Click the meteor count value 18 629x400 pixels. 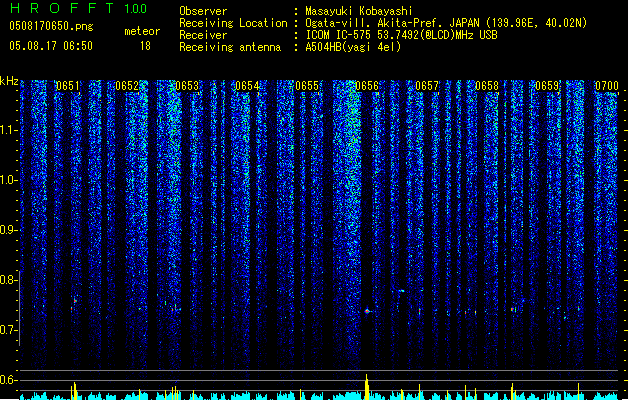(x=145, y=46)
